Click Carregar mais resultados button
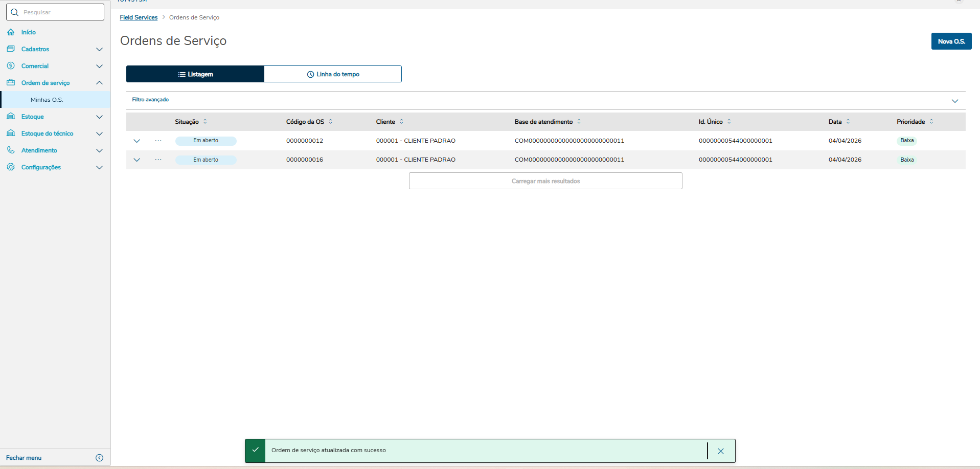 tap(545, 181)
